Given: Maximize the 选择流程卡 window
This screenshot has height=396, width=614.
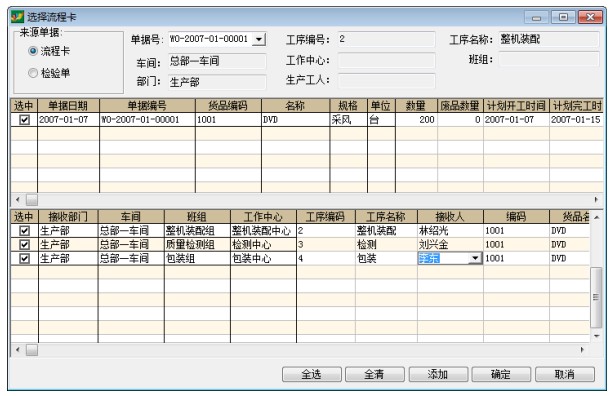Looking at the screenshot, I should [563, 17].
